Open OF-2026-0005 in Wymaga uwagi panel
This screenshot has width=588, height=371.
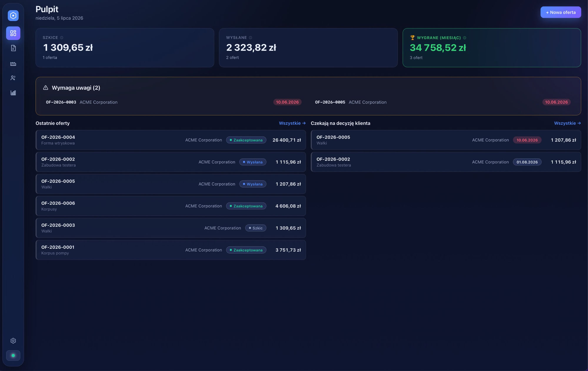coord(443,102)
